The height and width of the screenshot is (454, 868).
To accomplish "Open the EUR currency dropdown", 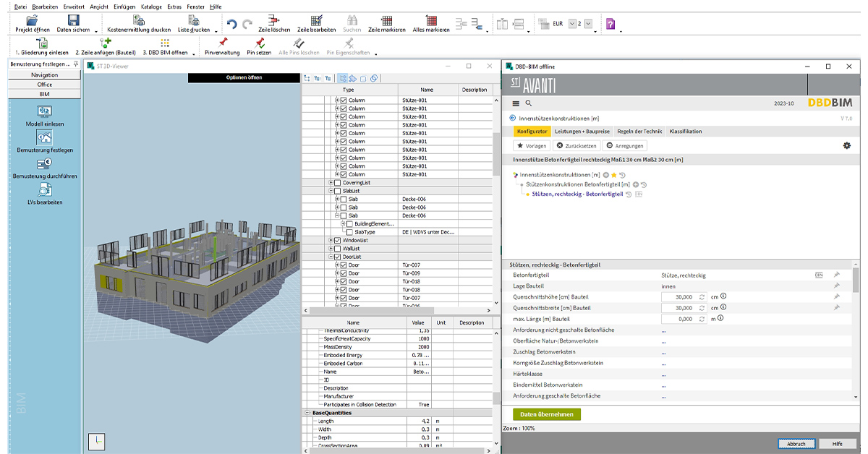I will coord(573,24).
